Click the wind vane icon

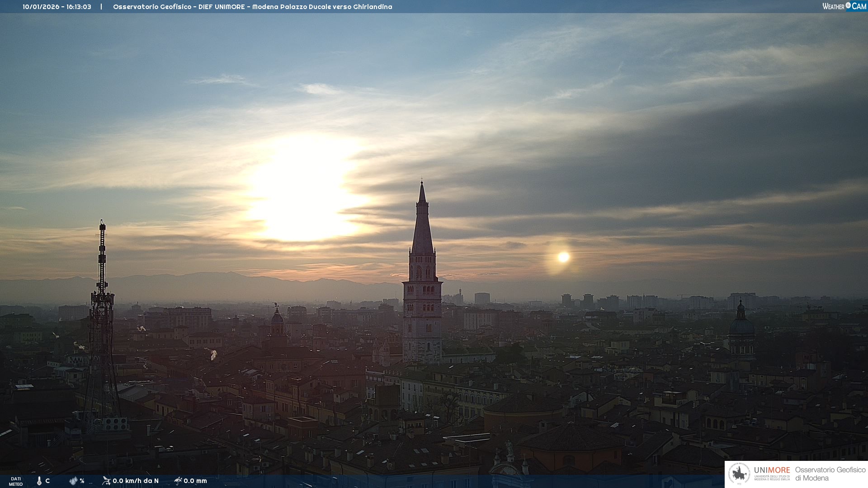(x=106, y=481)
